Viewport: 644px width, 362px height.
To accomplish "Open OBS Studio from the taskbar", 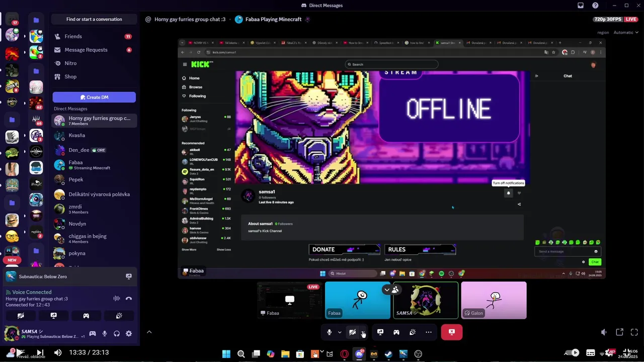I will pos(418,354).
